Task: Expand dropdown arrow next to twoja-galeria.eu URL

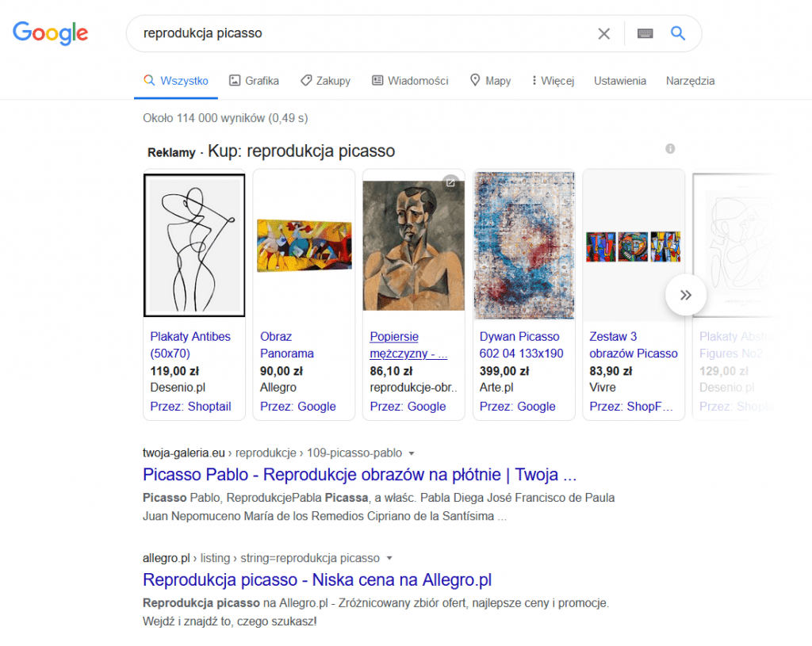Action: coord(412,453)
